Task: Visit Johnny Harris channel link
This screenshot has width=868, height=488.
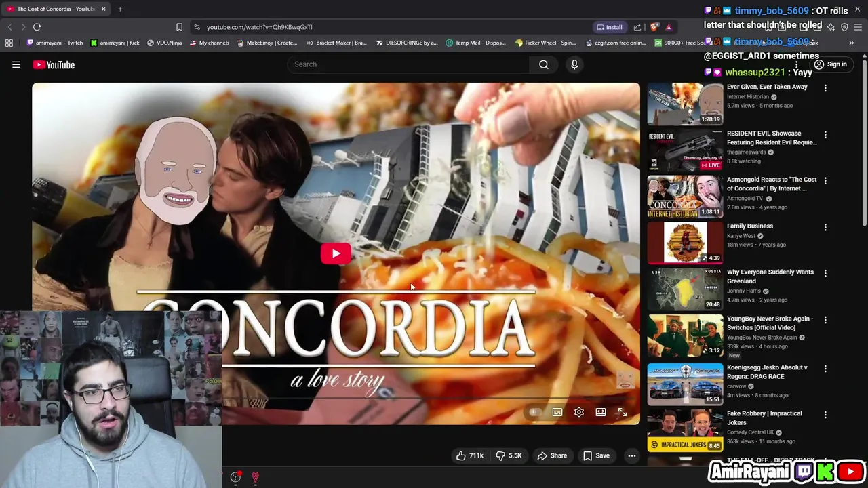Action: [x=743, y=291]
